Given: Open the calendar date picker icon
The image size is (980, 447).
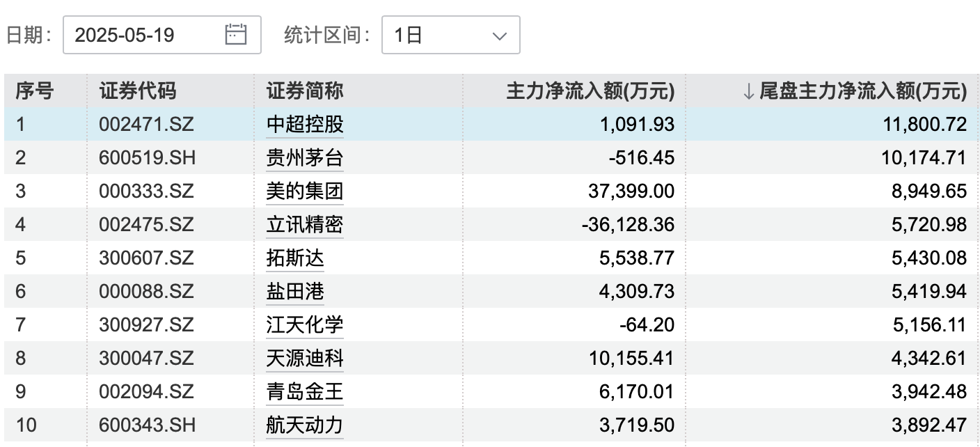Looking at the screenshot, I should point(236,34).
